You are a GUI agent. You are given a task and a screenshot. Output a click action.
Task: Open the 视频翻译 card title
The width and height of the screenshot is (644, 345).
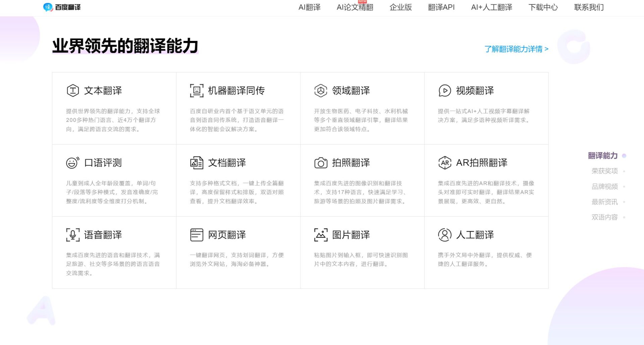[475, 91]
